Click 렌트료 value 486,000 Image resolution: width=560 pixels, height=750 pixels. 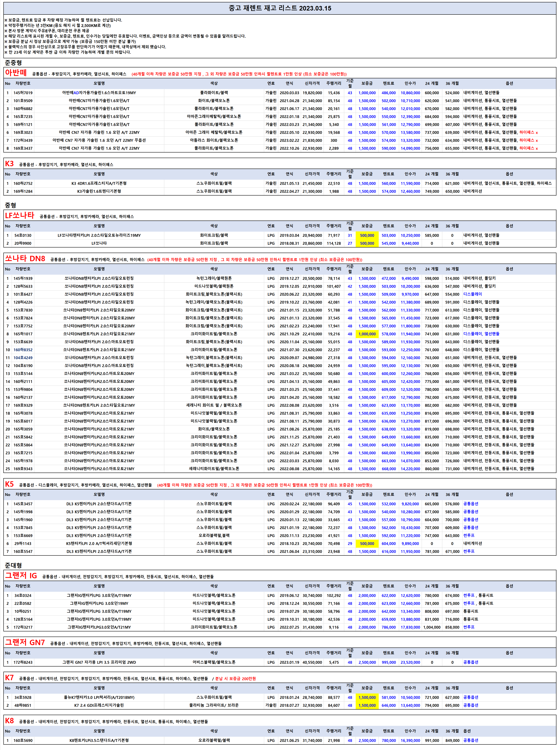tap(389, 93)
